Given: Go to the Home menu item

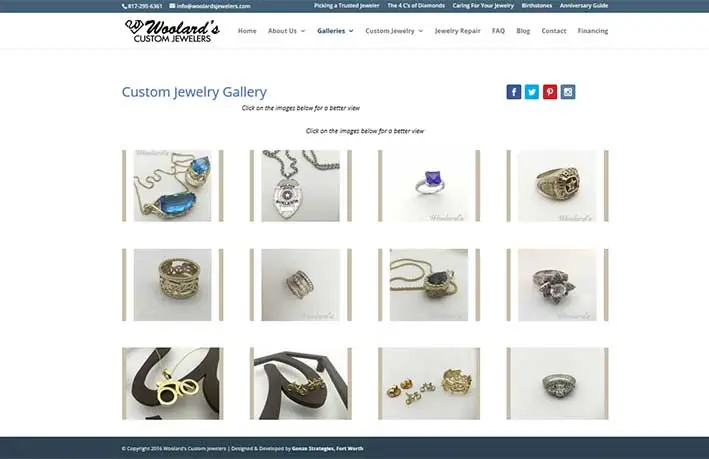Looking at the screenshot, I should [247, 31].
